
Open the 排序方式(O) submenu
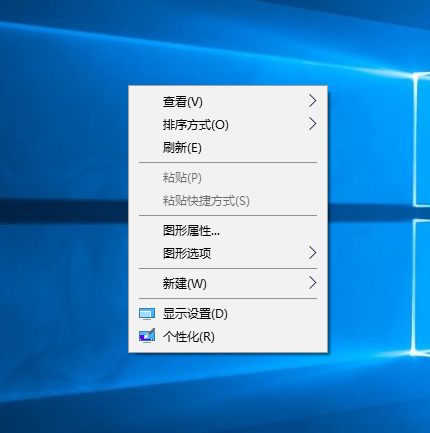228,125
